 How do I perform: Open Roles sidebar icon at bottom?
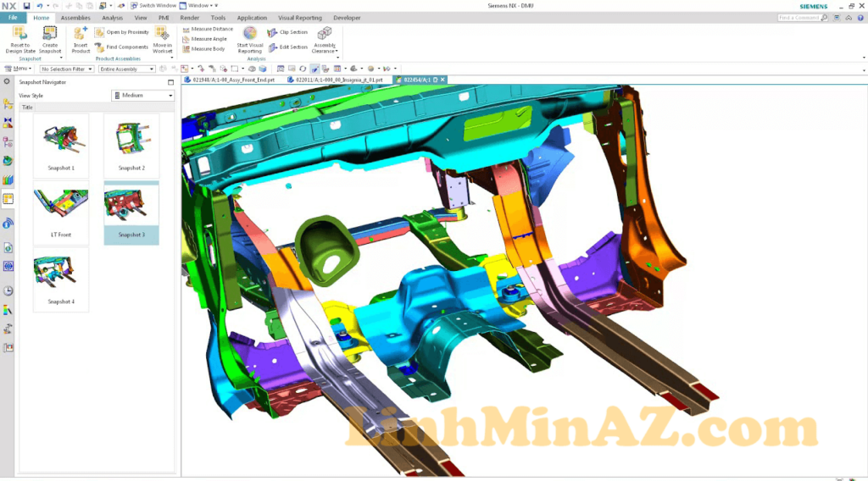point(8,347)
